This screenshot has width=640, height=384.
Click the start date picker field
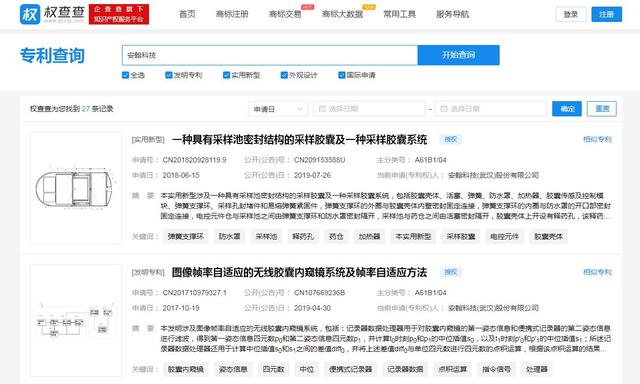click(x=369, y=109)
